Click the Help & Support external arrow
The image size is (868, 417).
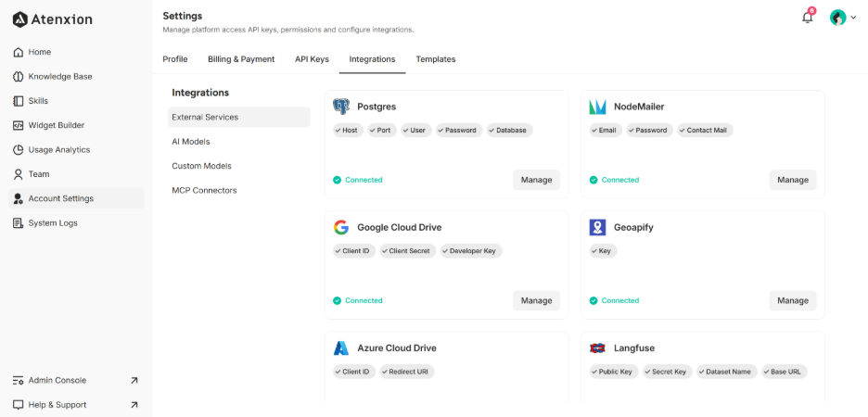click(134, 405)
